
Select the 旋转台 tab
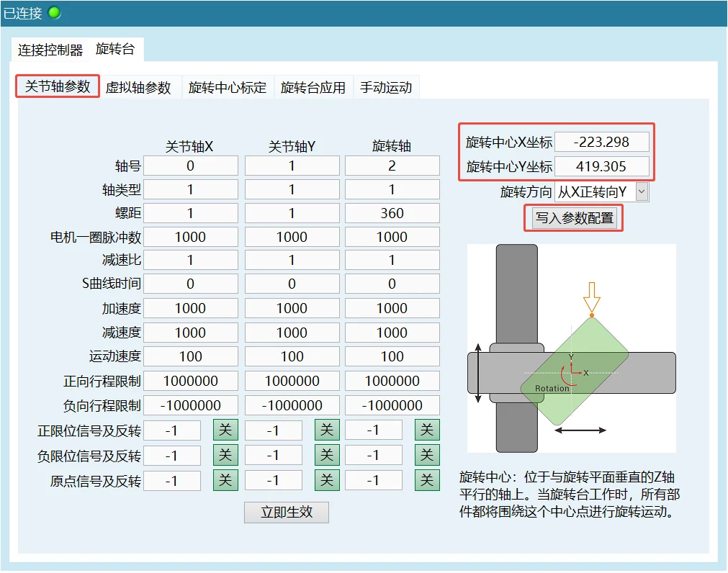point(115,49)
